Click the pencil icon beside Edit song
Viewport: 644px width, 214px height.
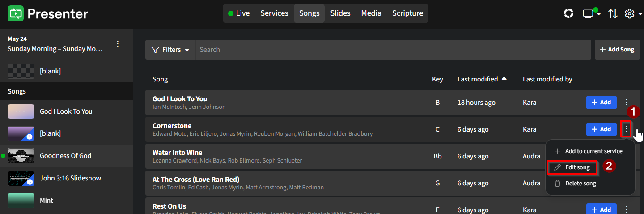pos(557,167)
